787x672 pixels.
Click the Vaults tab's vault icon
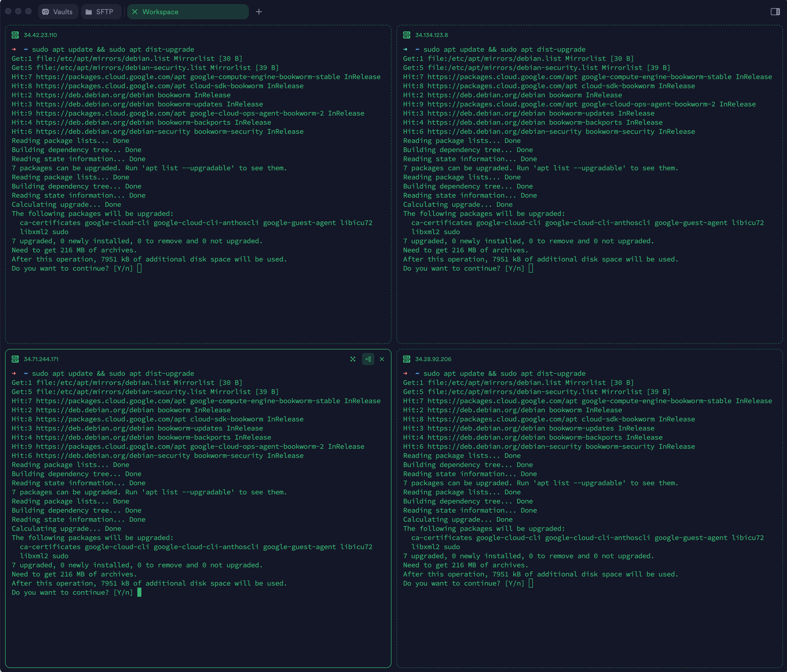click(x=45, y=12)
